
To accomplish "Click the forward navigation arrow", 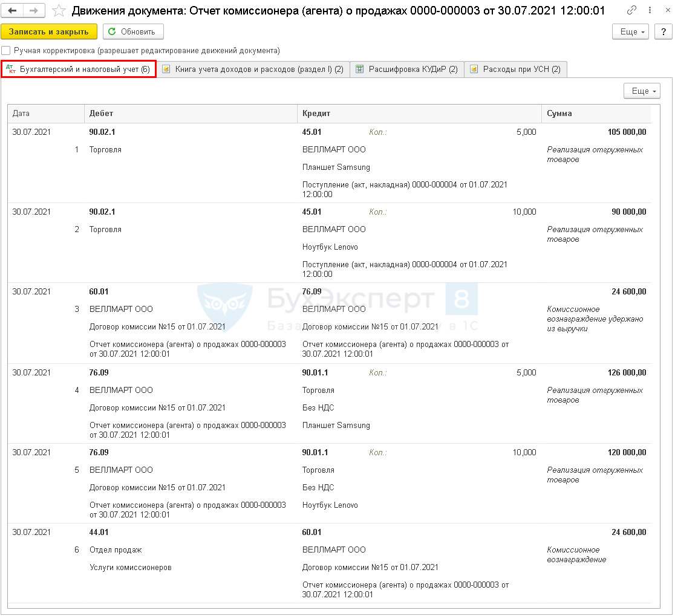I will click(34, 10).
